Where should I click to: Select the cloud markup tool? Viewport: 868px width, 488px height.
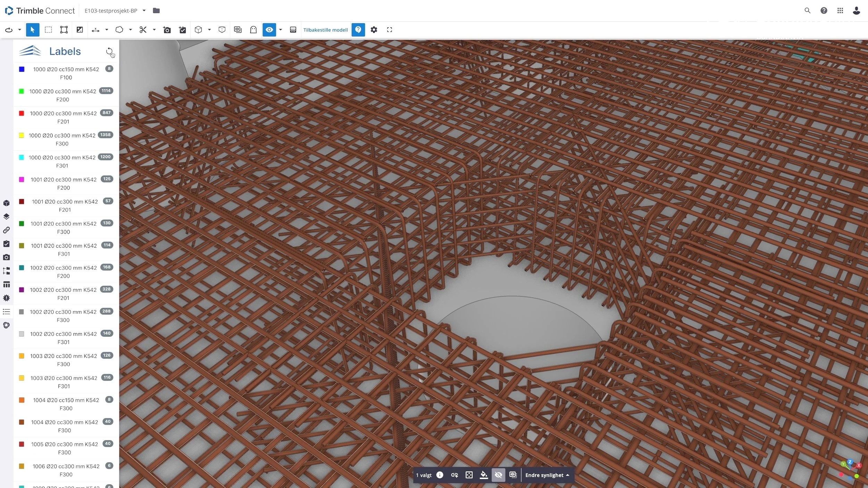(x=119, y=30)
